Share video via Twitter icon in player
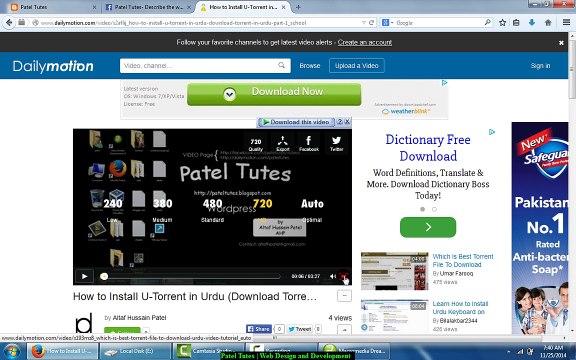The height and width of the screenshot is (360, 576). pos(336,144)
